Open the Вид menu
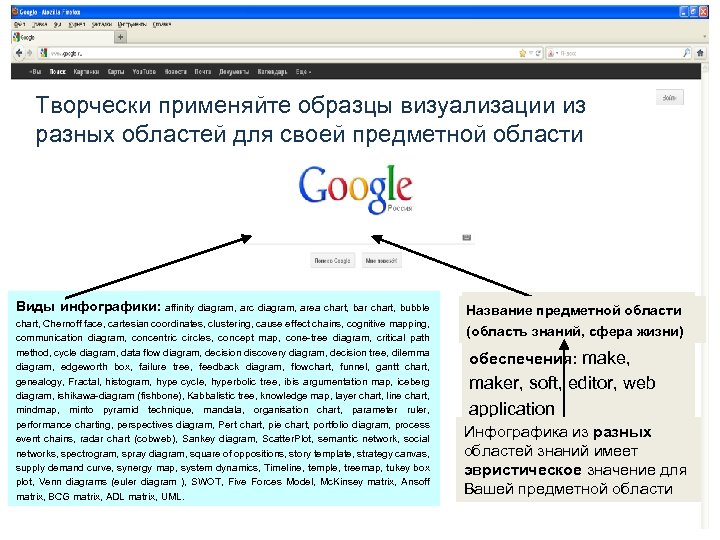Viewport: 720px width, 540px height. pos(58,24)
